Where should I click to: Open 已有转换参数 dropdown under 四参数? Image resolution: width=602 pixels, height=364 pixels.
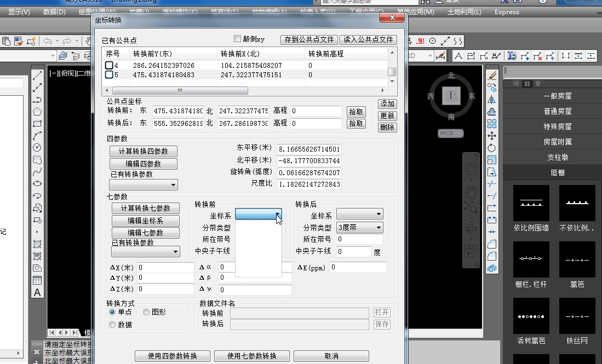(x=144, y=185)
